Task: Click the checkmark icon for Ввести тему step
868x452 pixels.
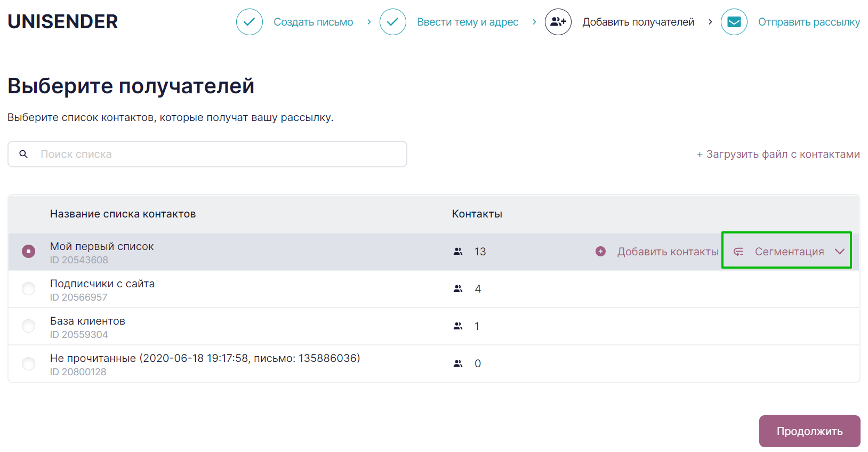Action: (393, 22)
